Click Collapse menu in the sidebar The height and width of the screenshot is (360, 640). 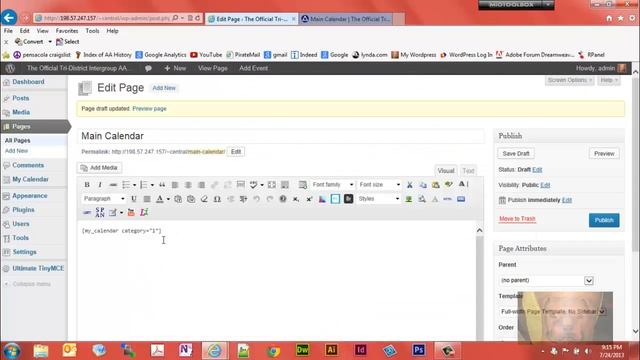pos(31,284)
